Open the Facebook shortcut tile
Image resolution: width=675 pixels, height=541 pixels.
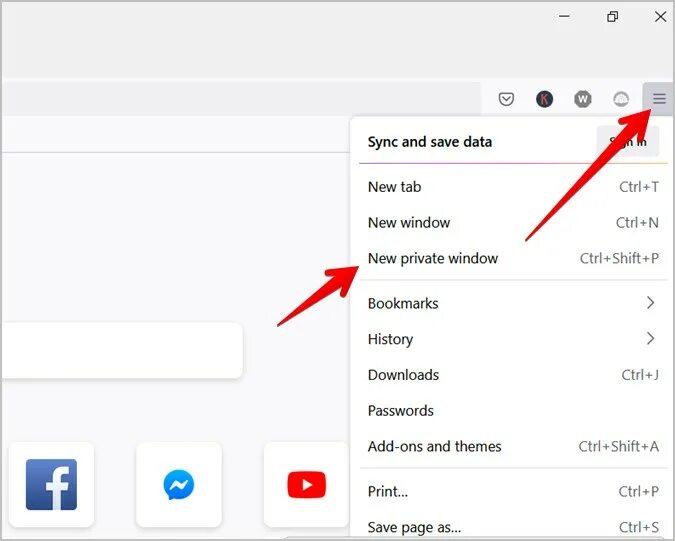coord(51,484)
